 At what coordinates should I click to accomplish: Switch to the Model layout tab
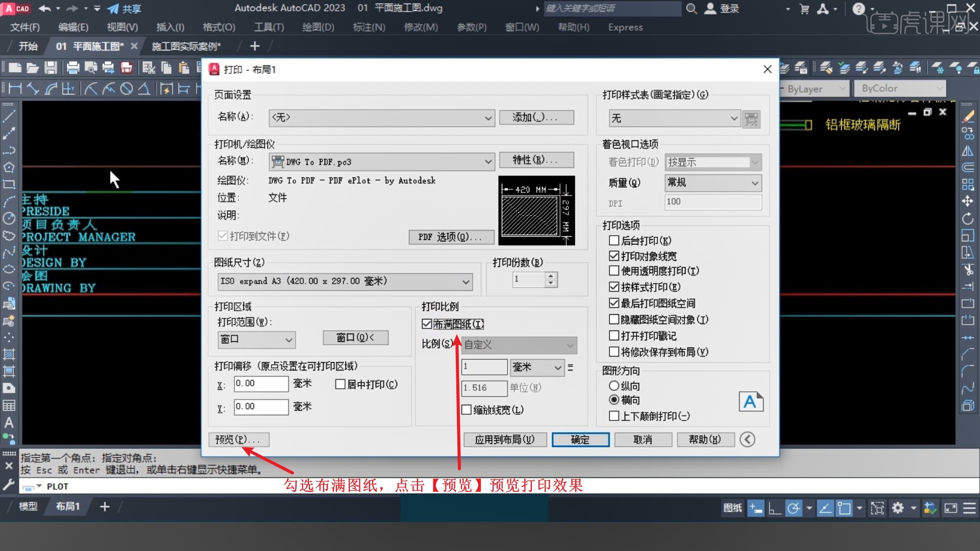point(28,507)
